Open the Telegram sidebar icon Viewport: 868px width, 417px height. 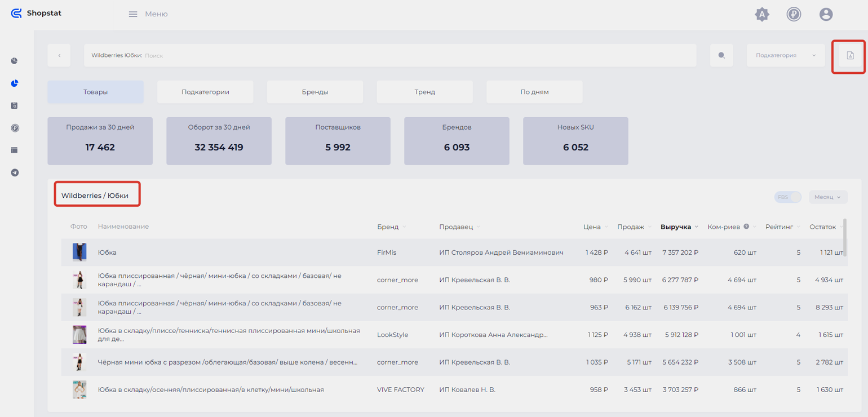click(15, 172)
